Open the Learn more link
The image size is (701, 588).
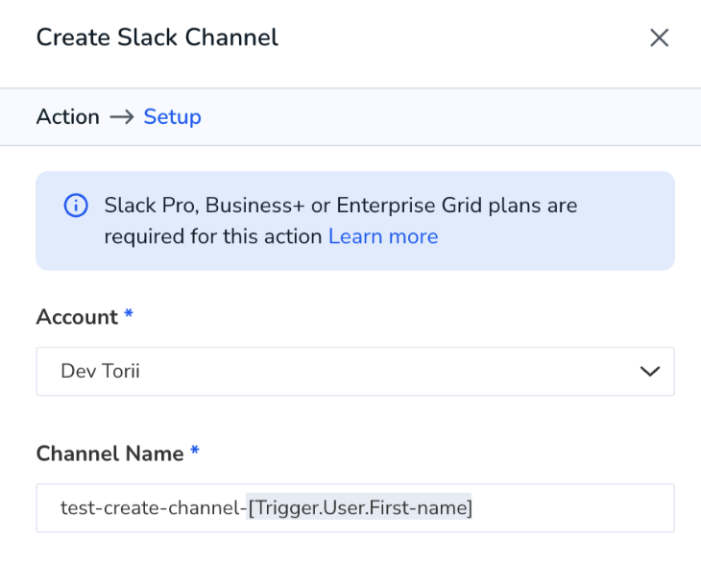383,236
